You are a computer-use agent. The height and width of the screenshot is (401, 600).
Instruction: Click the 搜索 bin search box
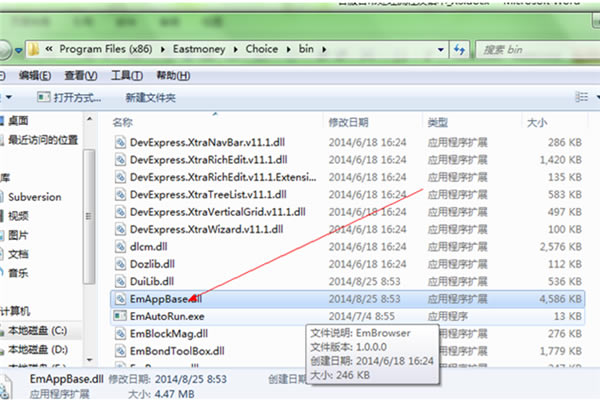coord(538,50)
